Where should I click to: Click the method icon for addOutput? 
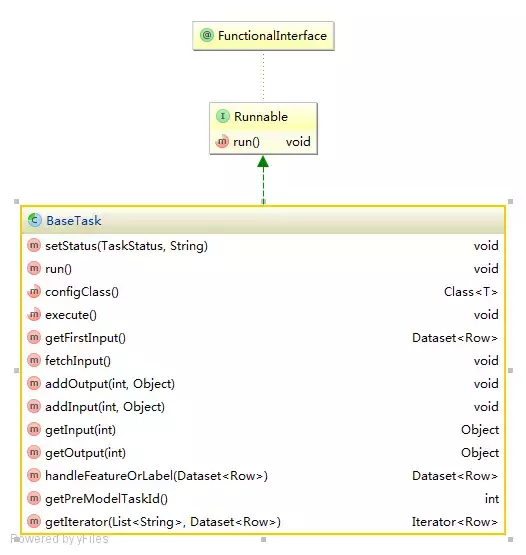point(34,383)
